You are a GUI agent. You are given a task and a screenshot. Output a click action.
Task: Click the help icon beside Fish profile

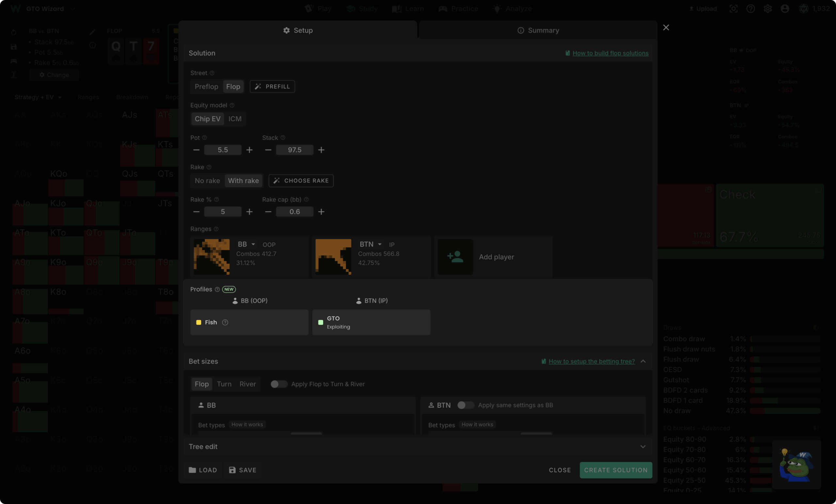(225, 322)
